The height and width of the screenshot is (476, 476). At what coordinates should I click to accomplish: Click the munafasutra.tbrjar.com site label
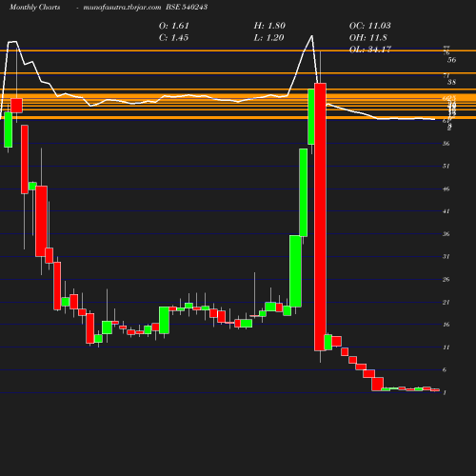tap(122, 7)
